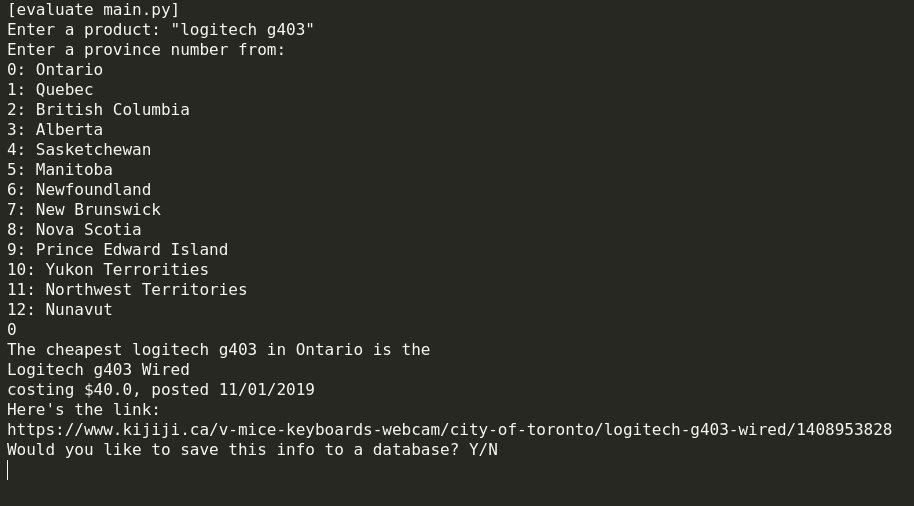Pick the "4: Sasketchewan" line

[79, 150]
